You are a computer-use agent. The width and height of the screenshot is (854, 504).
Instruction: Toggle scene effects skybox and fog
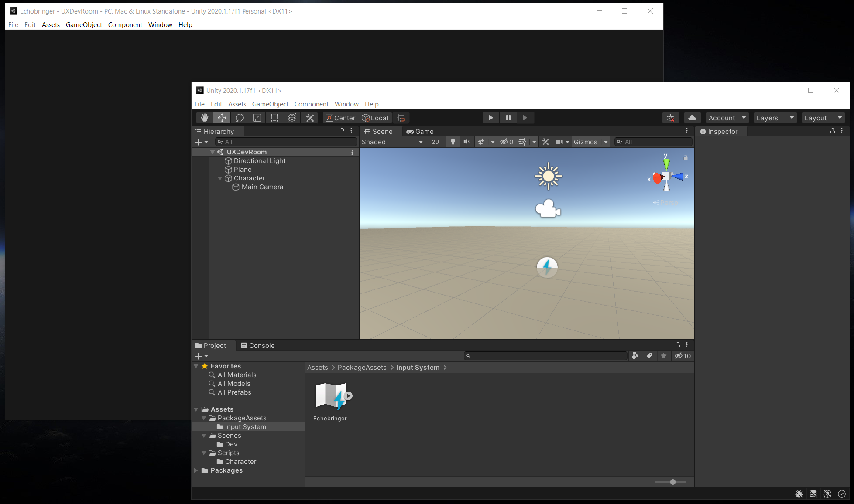pos(481,142)
